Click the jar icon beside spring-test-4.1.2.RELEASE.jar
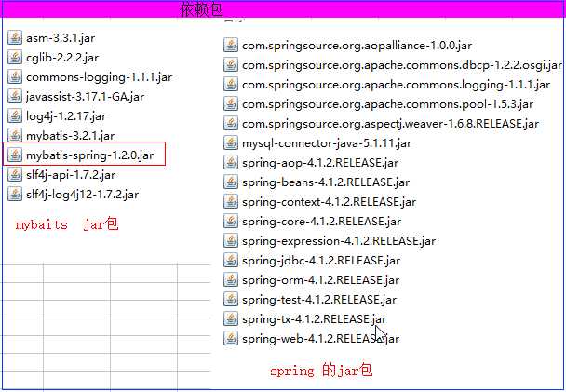 [231, 299]
